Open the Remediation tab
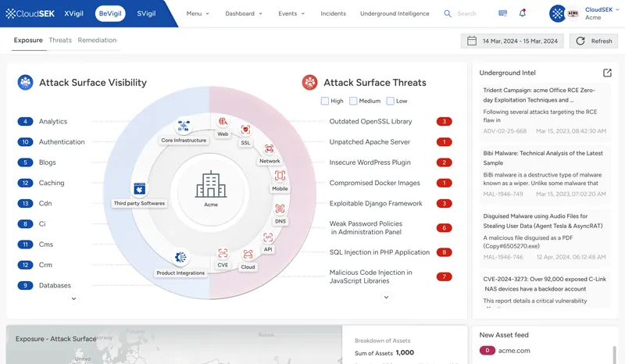The image size is (625, 364). pyautogui.click(x=97, y=41)
